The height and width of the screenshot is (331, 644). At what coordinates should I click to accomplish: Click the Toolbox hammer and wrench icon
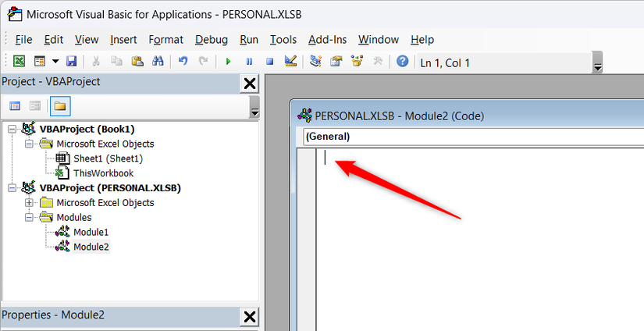click(378, 62)
